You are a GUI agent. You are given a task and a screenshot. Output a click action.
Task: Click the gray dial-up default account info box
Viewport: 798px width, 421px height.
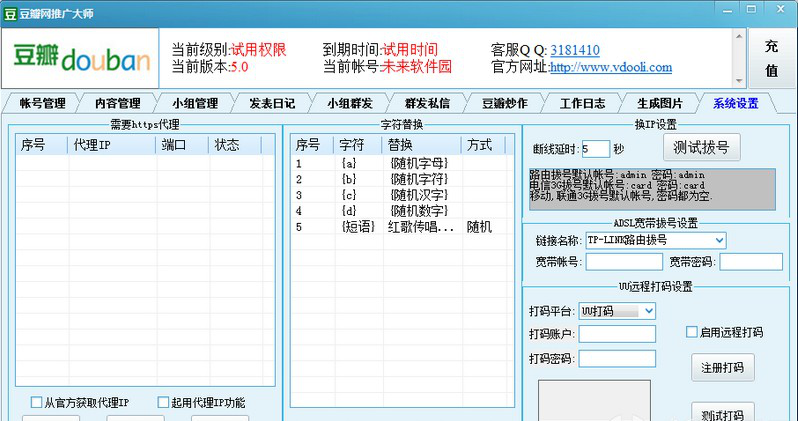pos(652,189)
